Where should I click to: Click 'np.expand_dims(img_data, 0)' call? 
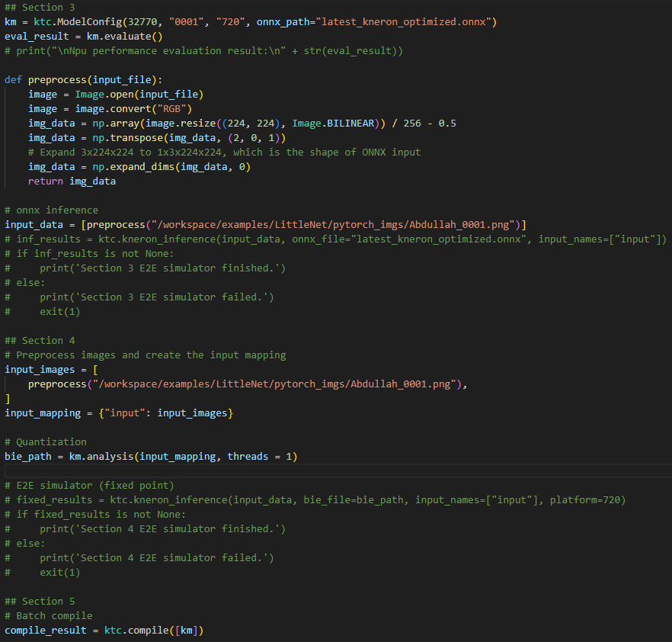coord(171,167)
